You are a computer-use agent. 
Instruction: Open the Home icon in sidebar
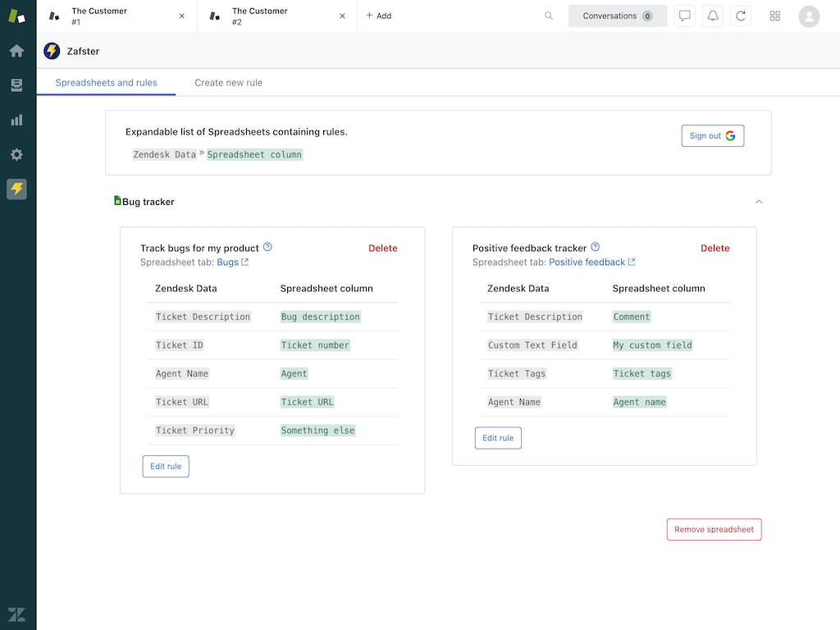click(16, 51)
